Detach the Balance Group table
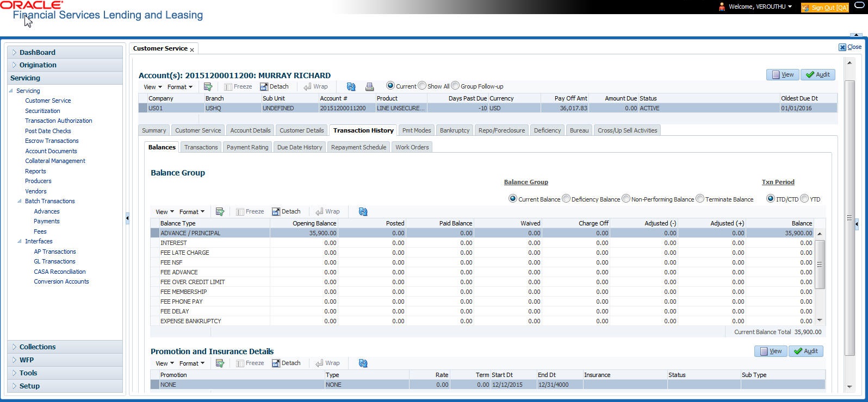 (286, 211)
